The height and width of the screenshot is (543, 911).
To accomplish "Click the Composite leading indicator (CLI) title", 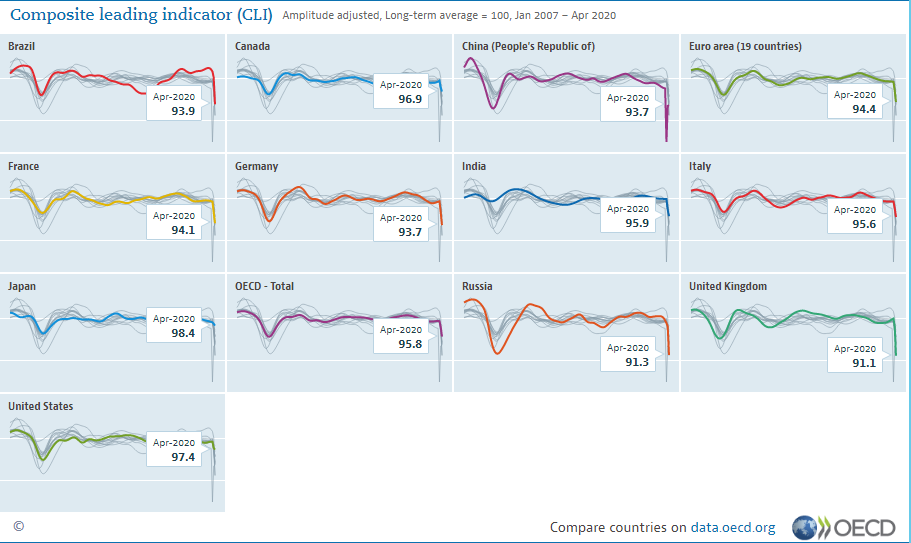I will pos(140,15).
